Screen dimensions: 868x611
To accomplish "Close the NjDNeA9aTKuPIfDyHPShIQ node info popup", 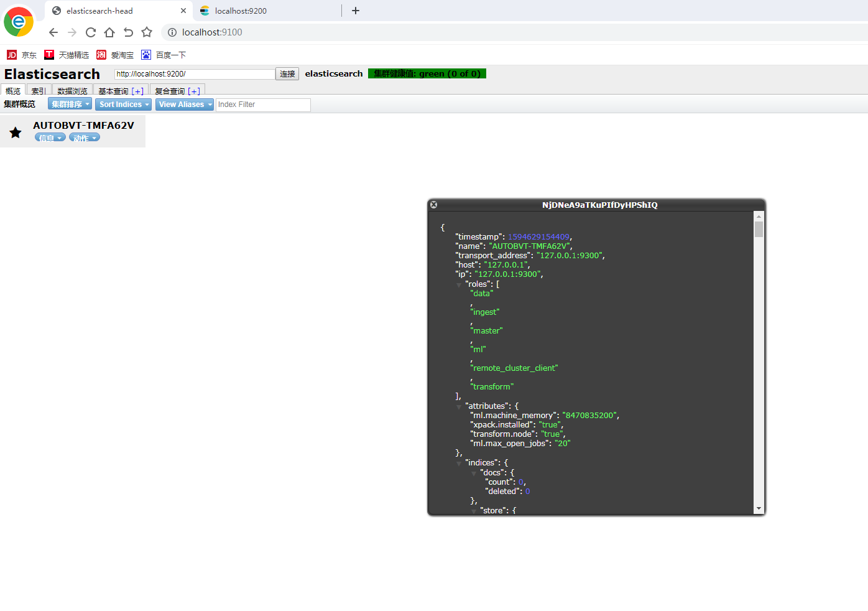I will (434, 205).
